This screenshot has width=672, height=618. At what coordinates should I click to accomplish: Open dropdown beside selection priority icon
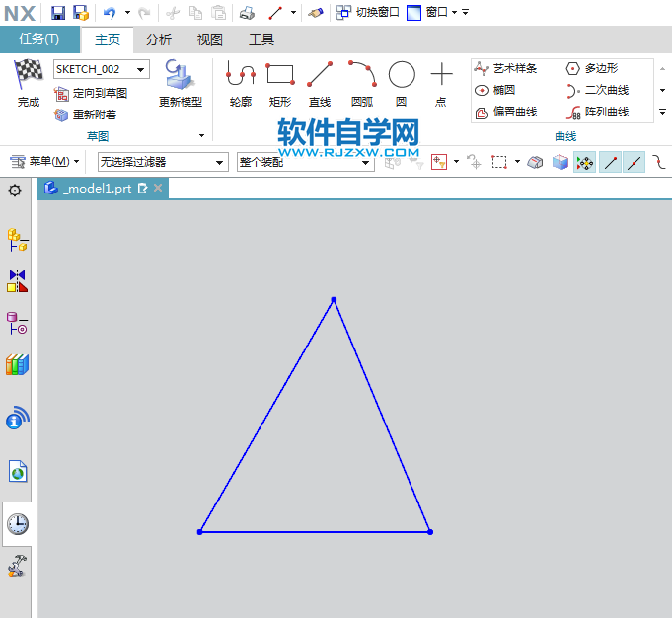click(x=457, y=162)
